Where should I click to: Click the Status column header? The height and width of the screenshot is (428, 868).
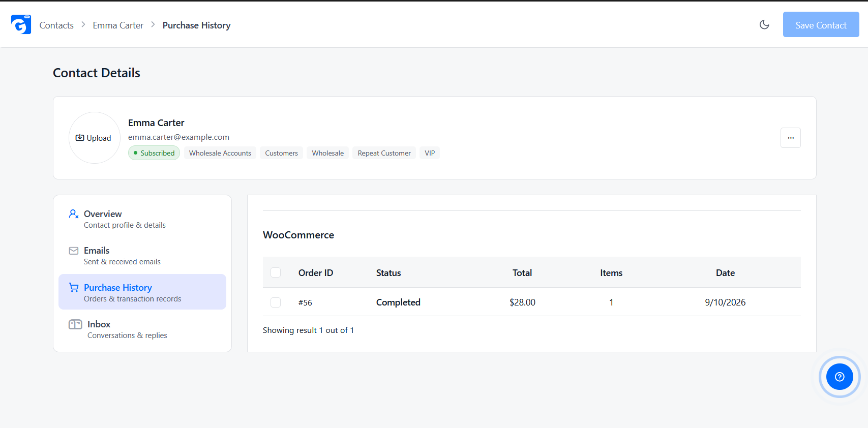click(x=388, y=273)
